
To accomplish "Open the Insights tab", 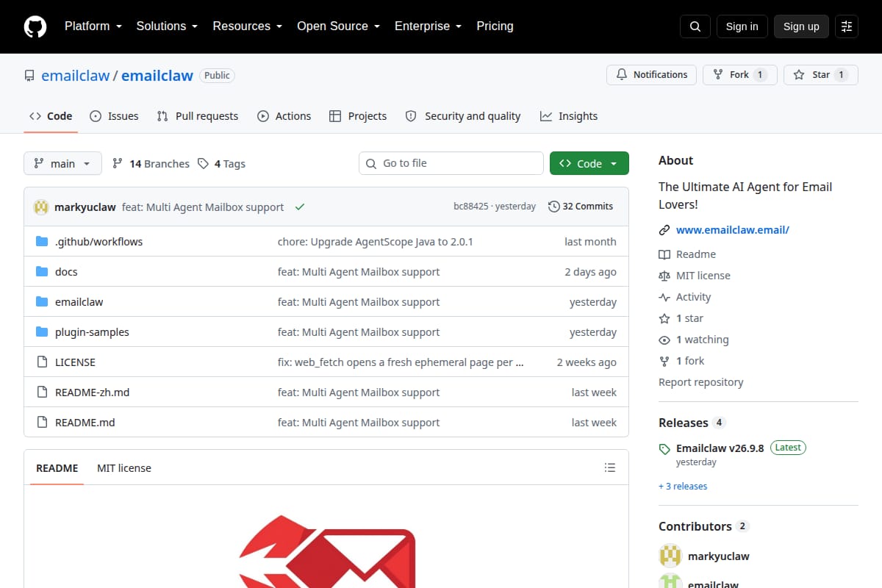I will 569,116.
